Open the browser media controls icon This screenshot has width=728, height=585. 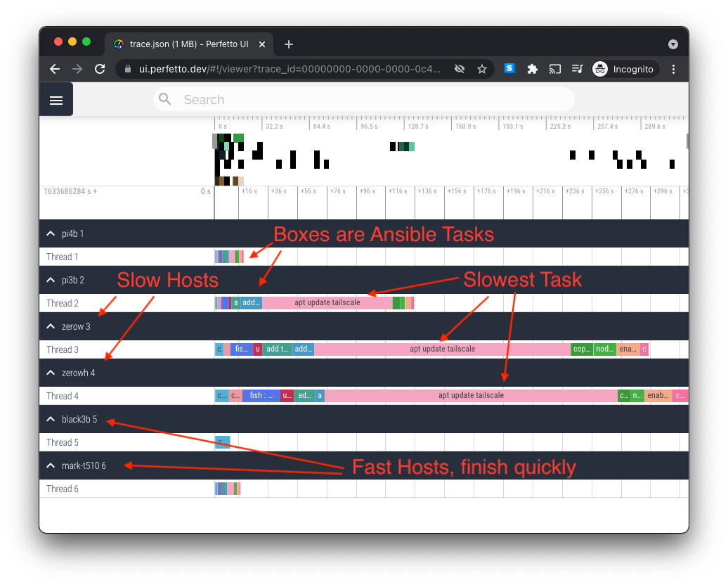pyautogui.click(x=577, y=69)
